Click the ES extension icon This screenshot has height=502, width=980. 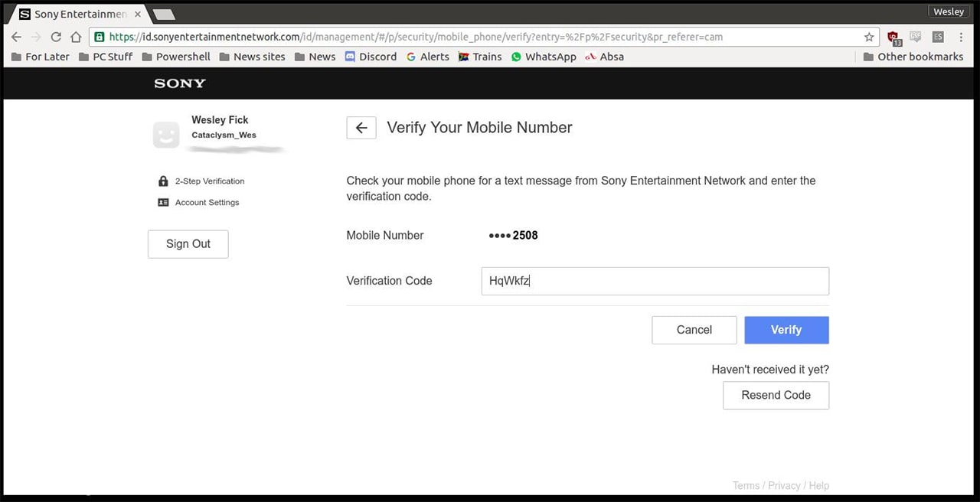(x=938, y=37)
